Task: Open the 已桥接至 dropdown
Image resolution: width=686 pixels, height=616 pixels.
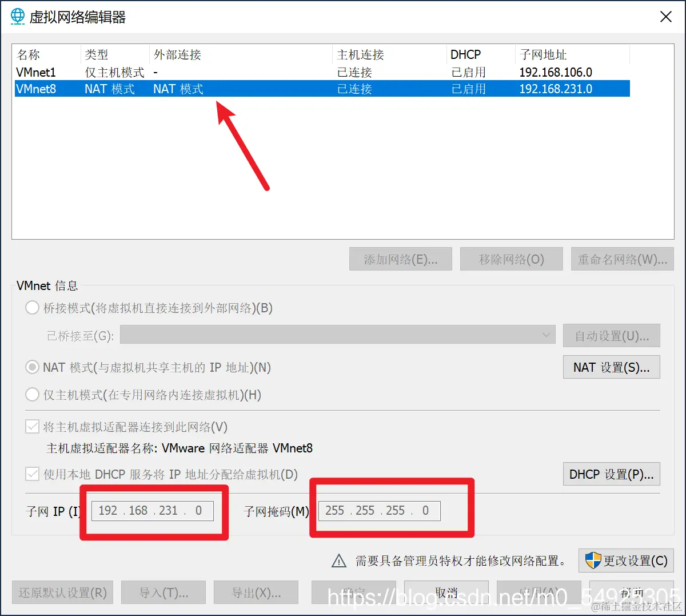Action: coord(337,335)
